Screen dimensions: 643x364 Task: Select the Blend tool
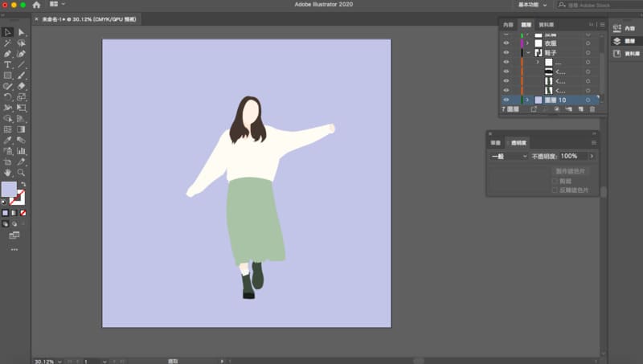[22, 140]
